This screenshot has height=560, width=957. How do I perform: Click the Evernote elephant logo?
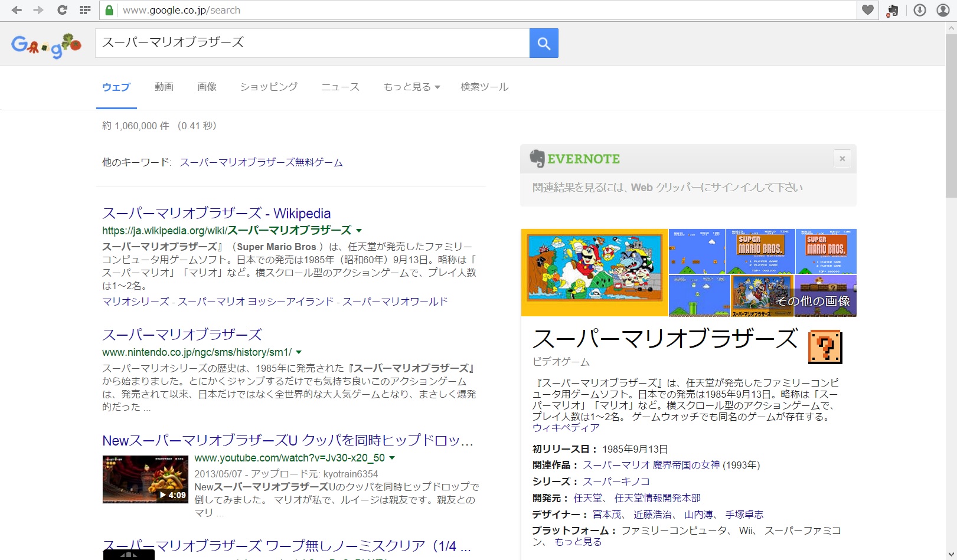[537, 158]
